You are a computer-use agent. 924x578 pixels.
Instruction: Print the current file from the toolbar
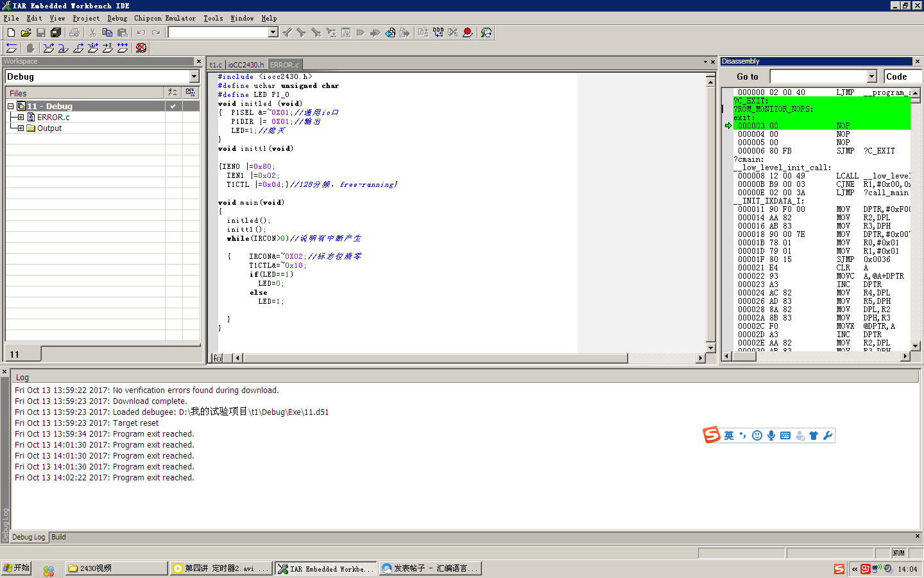click(x=74, y=33)
